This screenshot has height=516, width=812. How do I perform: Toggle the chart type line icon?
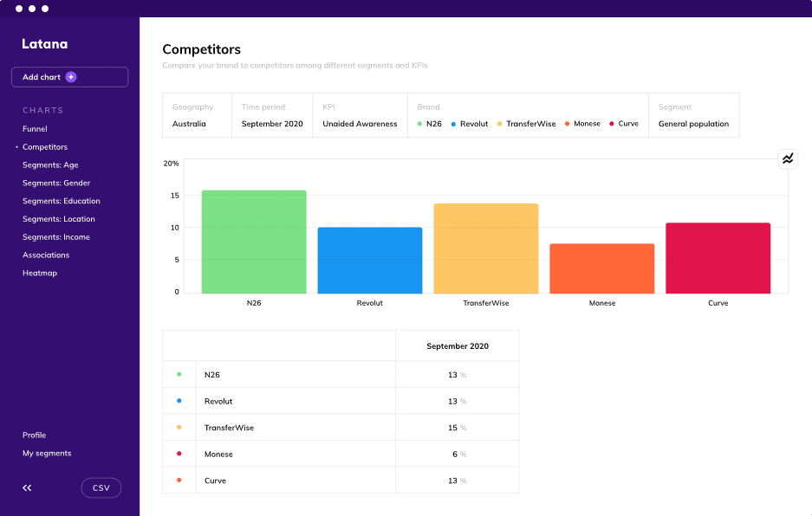coord(787,158)
